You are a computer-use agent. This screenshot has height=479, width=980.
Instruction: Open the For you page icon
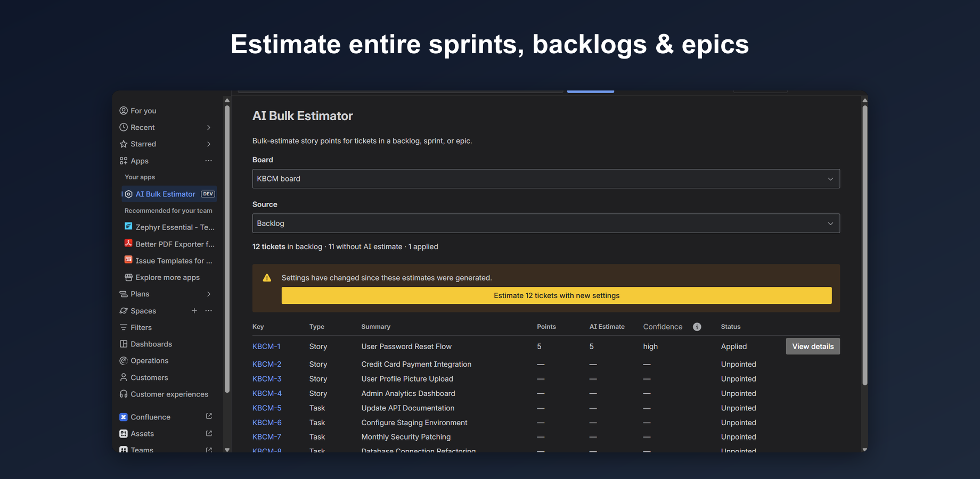pos(124,111)
